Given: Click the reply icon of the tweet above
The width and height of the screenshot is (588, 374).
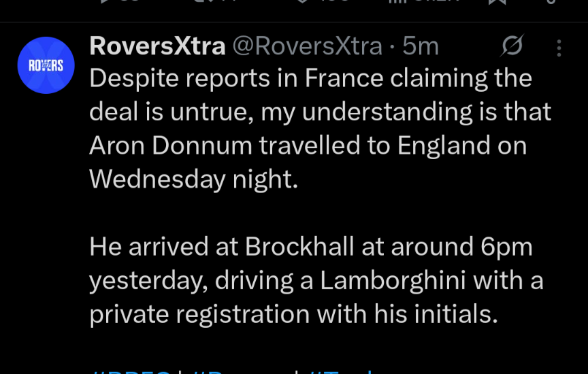Looking at the screenshot, I should click(x=109, y=2).
